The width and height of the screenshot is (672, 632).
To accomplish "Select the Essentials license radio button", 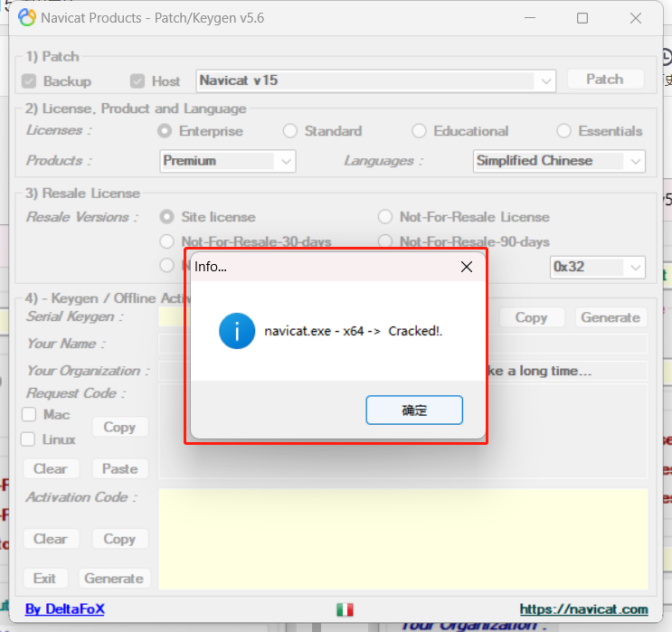I will tap(563, 131).
